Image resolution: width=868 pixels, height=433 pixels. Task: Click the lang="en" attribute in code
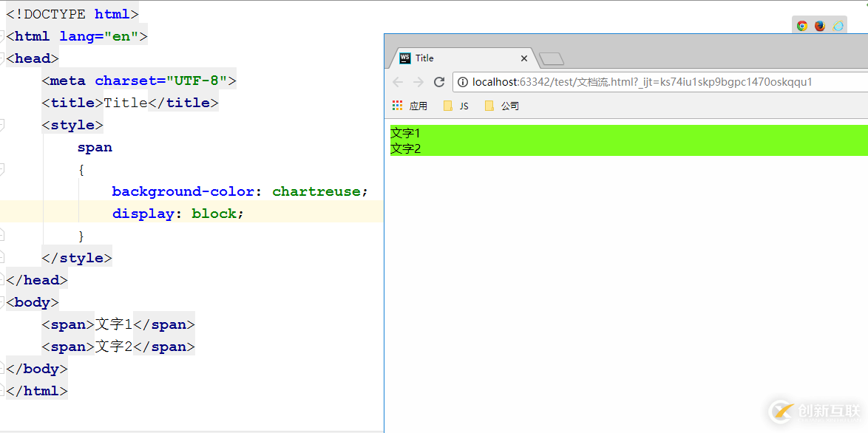pyautogui.click(x=98, y=36)
